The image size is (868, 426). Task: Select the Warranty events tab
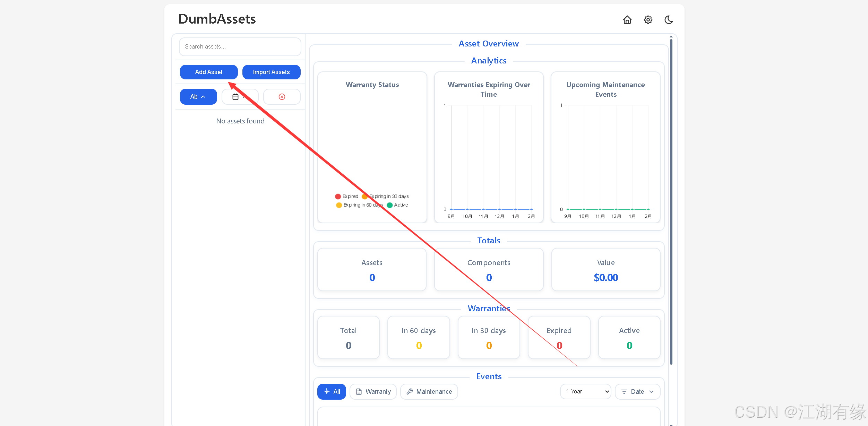click(x=373, y=391)
